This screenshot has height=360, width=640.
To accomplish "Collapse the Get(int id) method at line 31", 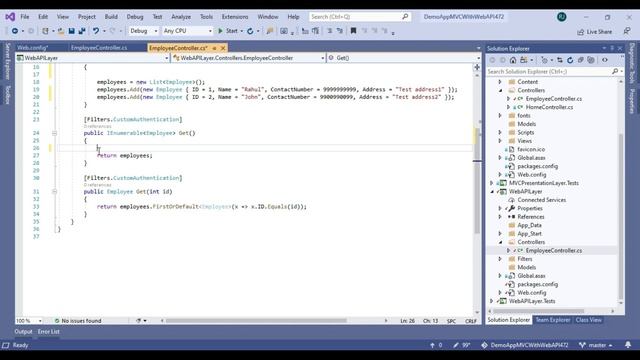I will pos(54,191).
